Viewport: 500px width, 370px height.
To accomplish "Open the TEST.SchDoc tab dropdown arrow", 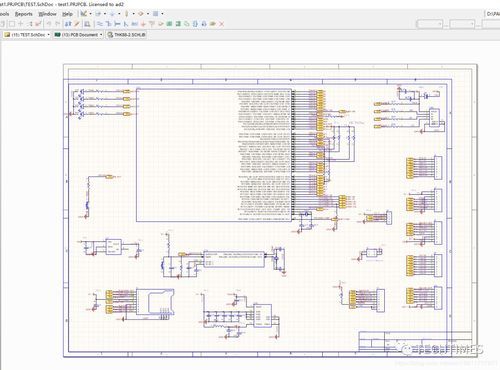I will (49, 35).
